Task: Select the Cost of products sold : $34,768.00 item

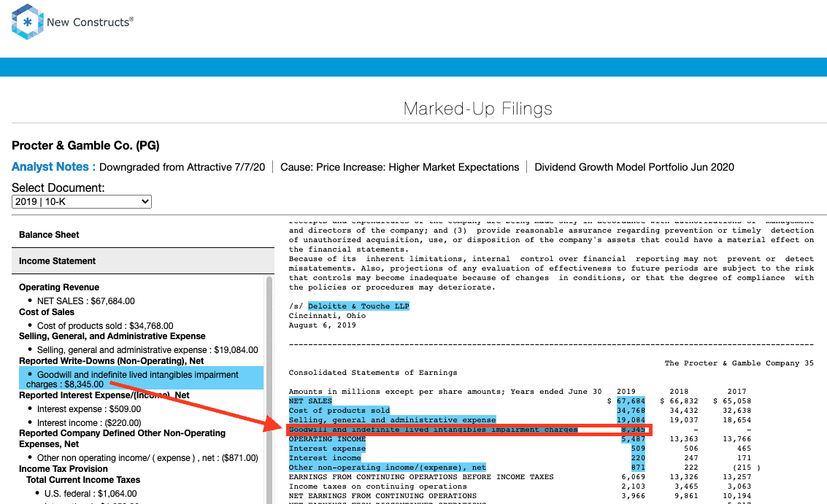Action: point(105,326)
